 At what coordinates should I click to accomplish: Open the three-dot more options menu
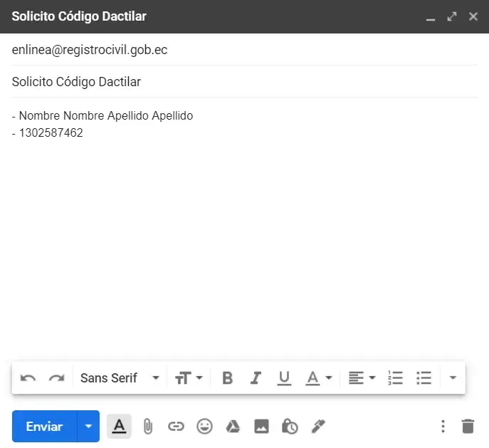[x=443, y=427]
